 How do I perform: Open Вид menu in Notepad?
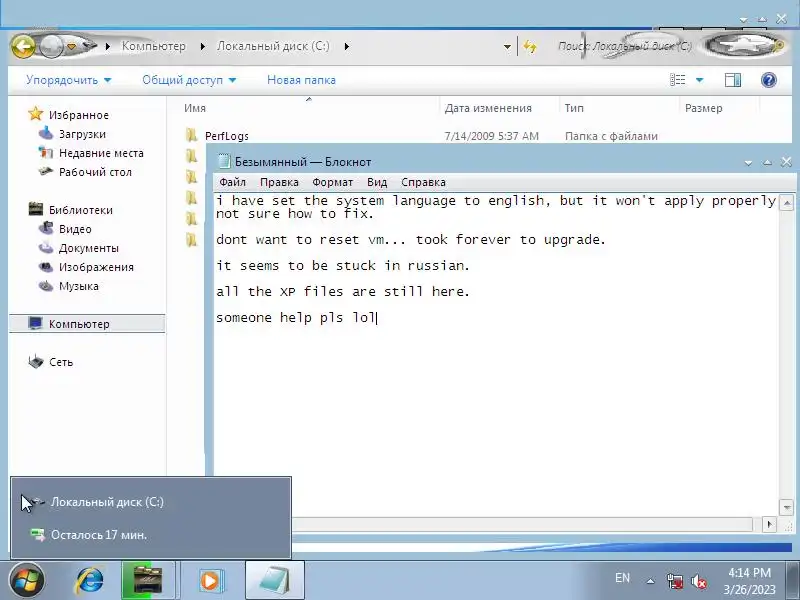(x=377, y=182)
